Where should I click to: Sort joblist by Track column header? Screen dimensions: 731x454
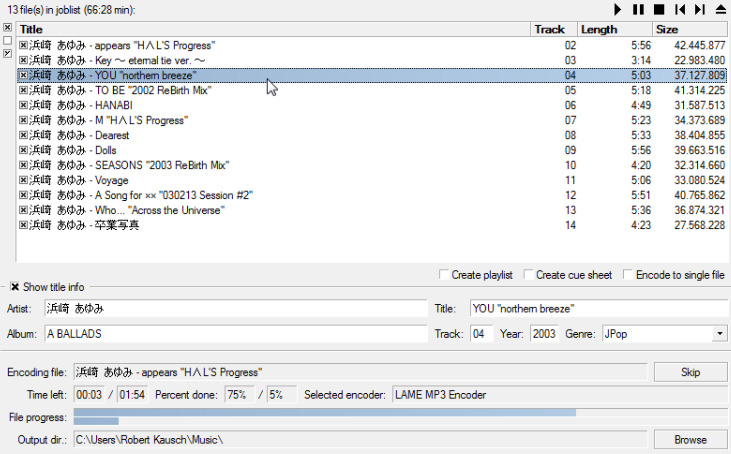(x=554, y=29)
